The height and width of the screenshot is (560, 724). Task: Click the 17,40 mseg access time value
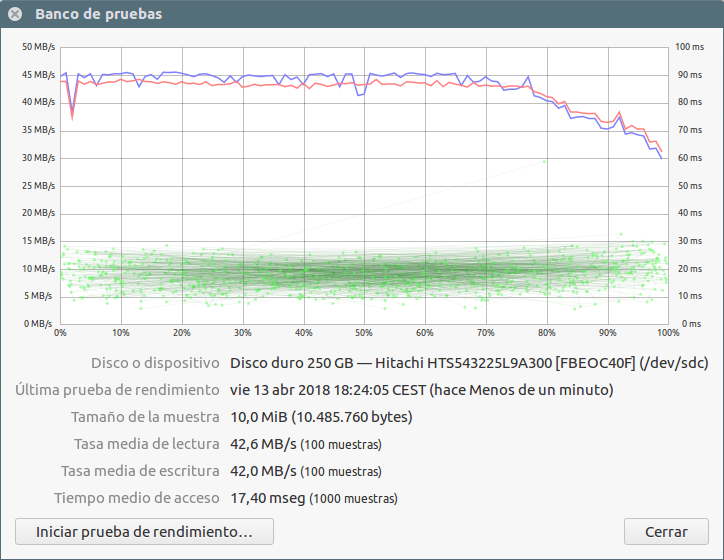[267, 497]
